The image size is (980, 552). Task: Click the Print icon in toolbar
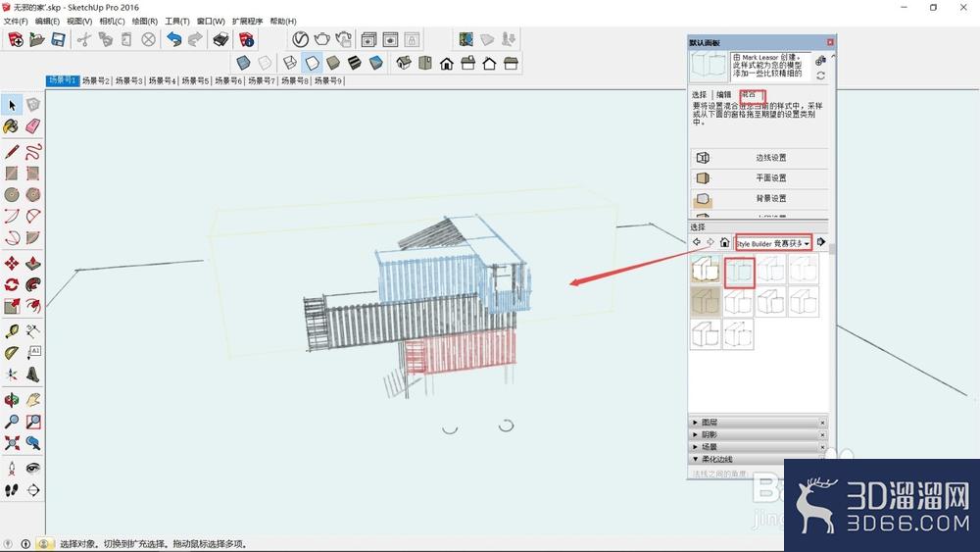pos(220,40)
